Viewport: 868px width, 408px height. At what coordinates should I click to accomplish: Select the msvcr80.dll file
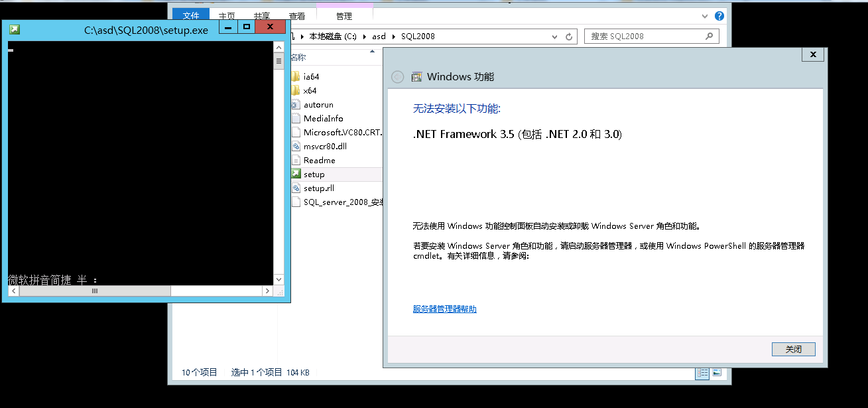[324, 147]
